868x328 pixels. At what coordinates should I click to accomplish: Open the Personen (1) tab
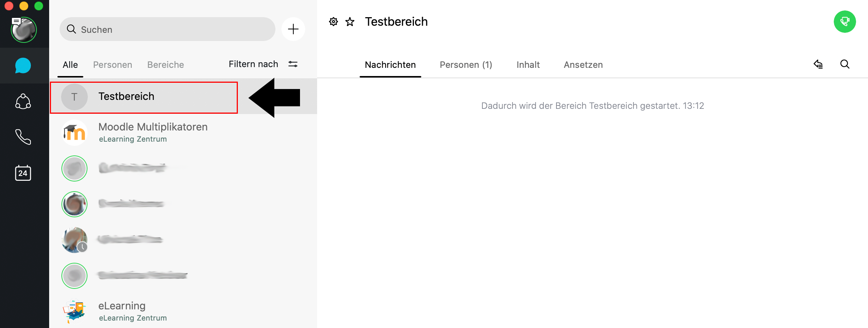coord(466,65)
